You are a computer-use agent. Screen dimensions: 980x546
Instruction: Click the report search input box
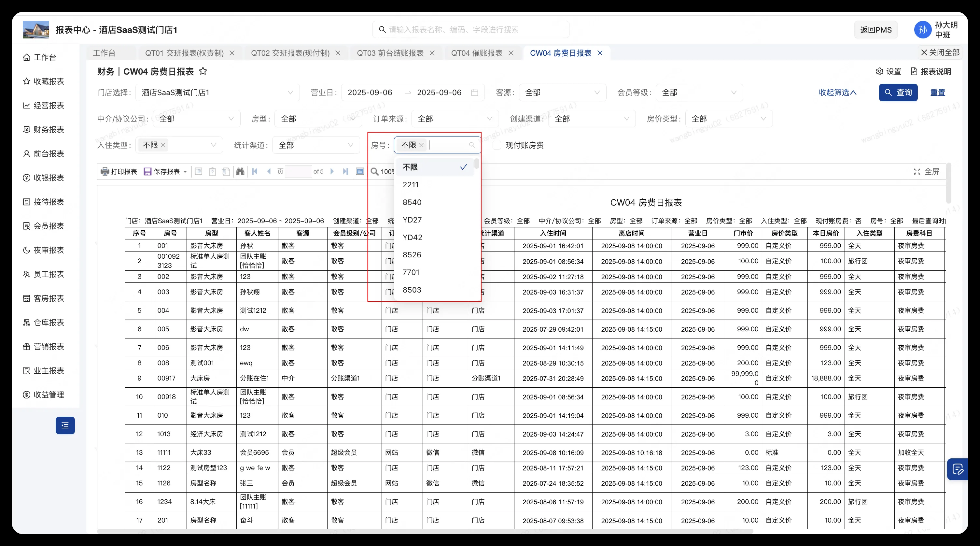470,30
